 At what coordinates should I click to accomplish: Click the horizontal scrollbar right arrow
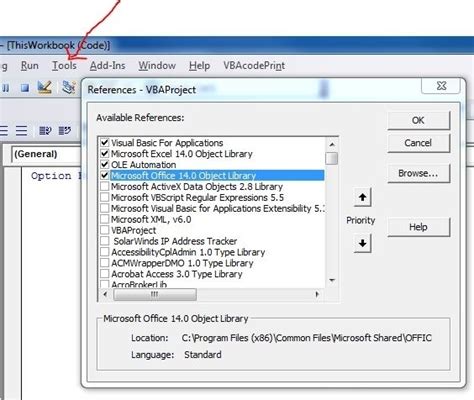point(317,294)
